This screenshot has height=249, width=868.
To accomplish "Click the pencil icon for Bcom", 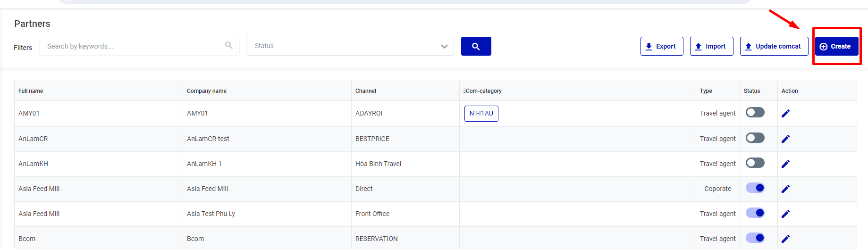I will [785, 239].
